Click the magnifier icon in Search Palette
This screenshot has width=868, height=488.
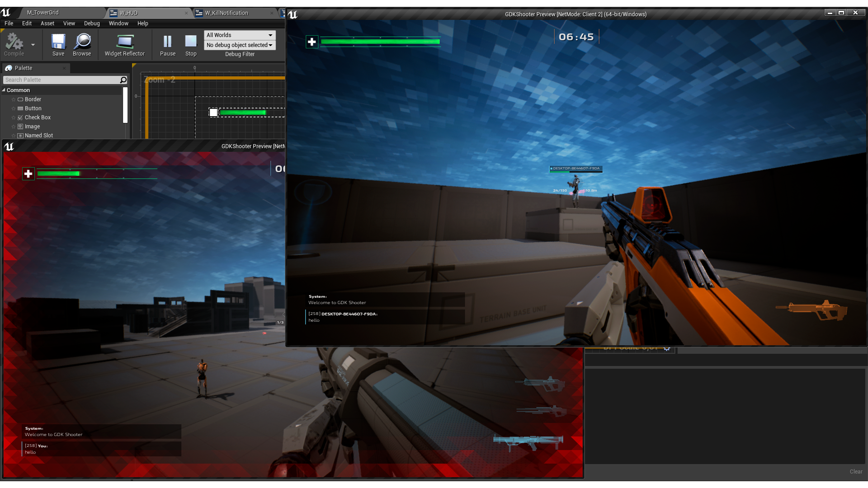tap(123, 80)
